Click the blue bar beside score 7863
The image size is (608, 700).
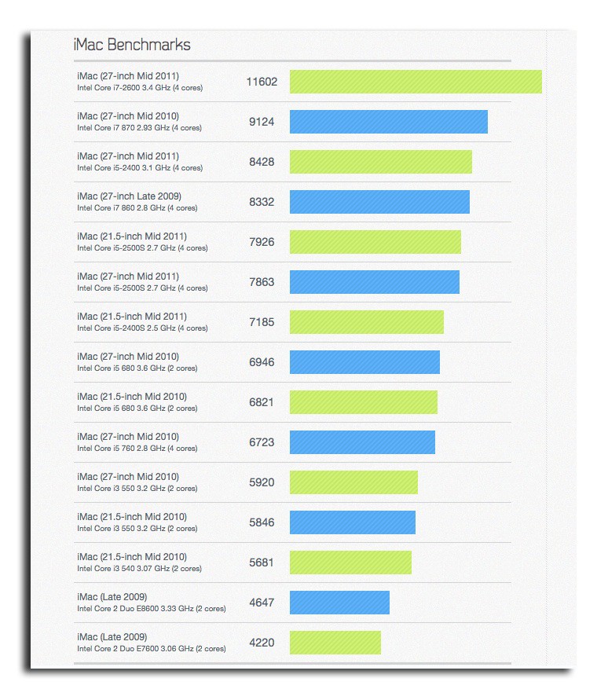(x=375, y=282)
